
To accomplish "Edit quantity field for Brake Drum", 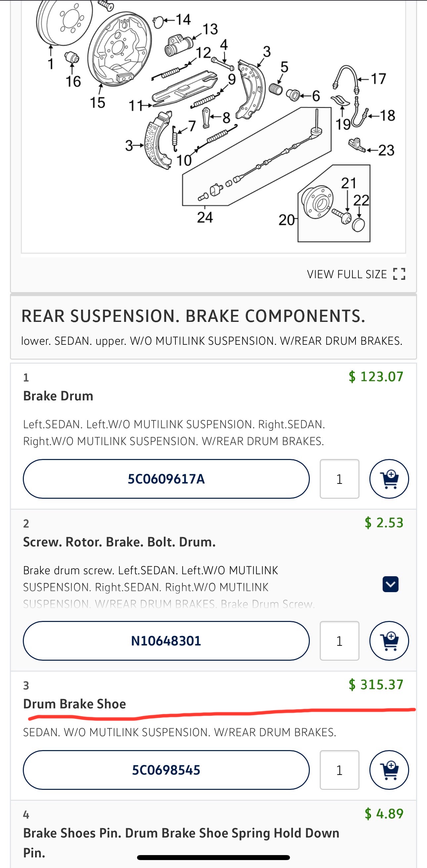I will (x=339, y=479).
